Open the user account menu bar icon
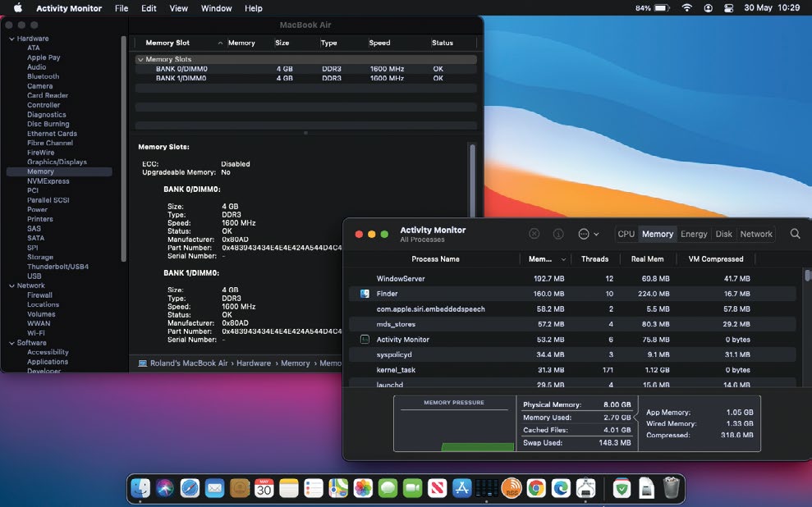812x507 pixels. pos(708,7)
